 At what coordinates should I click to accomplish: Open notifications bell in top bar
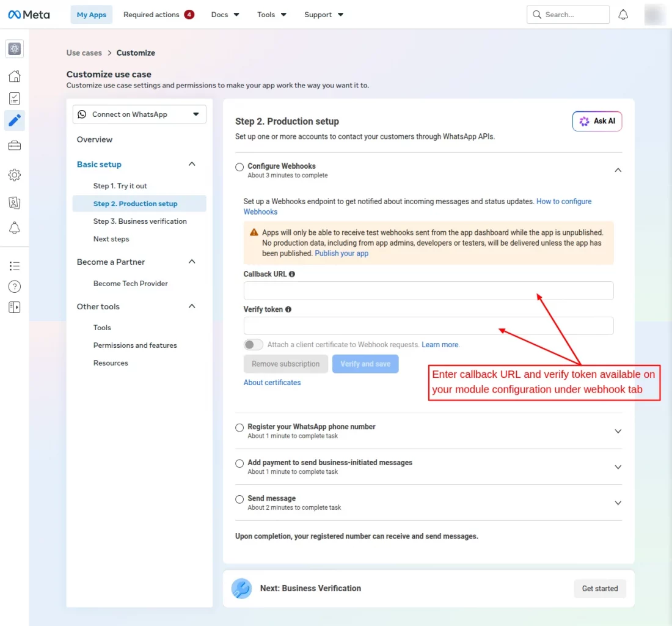tap(623, 15)
